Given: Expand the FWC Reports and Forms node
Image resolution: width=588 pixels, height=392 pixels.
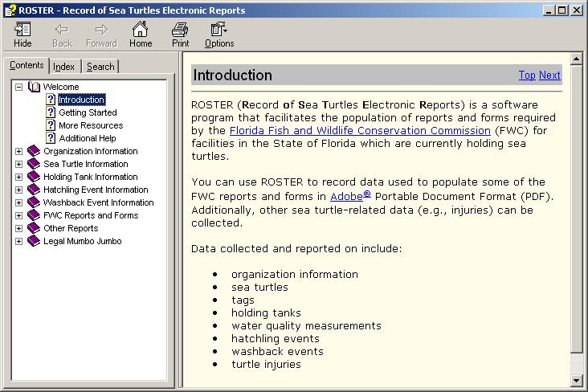Looking at the screenshot, I should (x=19, y=215).
